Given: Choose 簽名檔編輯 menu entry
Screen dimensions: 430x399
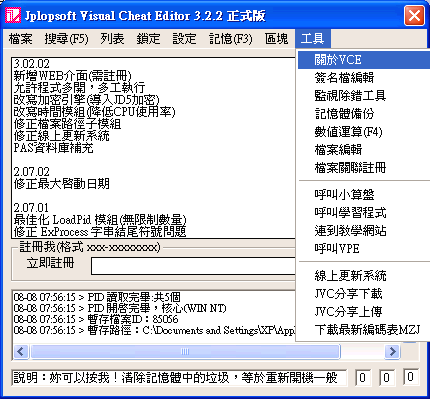Looking at the screenshot, I should tap(363, 78).
